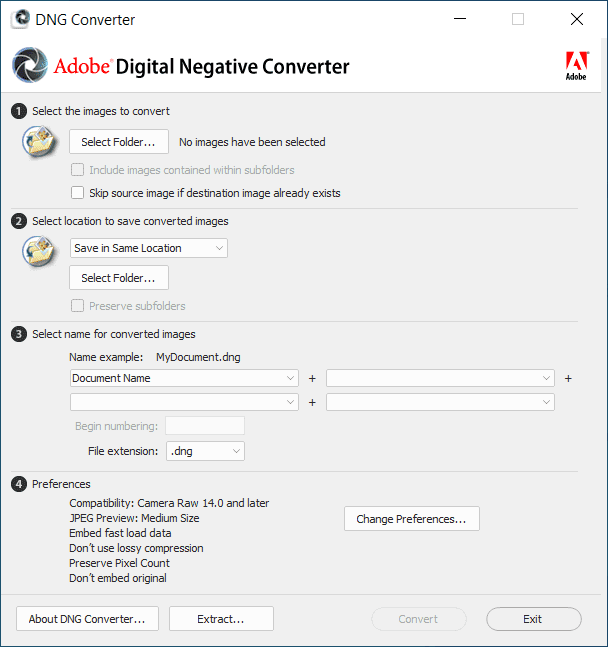Click Select Folder under images to convert

pyautogui.click(x=119, y=142)
